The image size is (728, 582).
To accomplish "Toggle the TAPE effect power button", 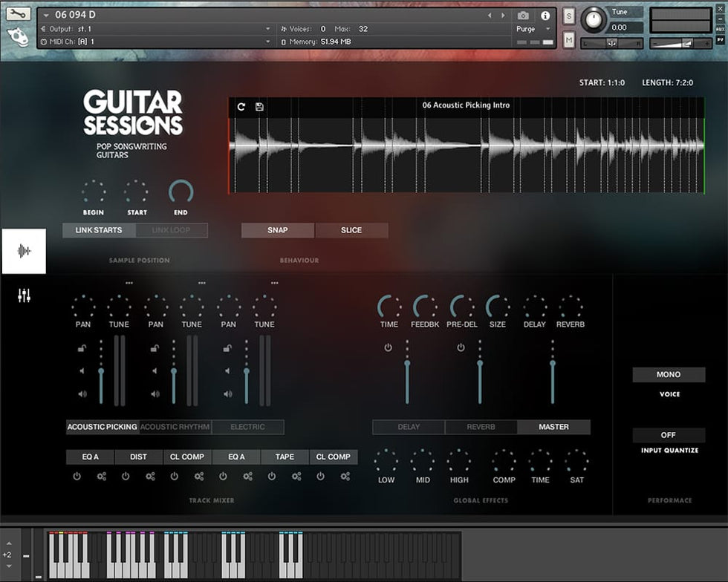I will click(272, 477).
